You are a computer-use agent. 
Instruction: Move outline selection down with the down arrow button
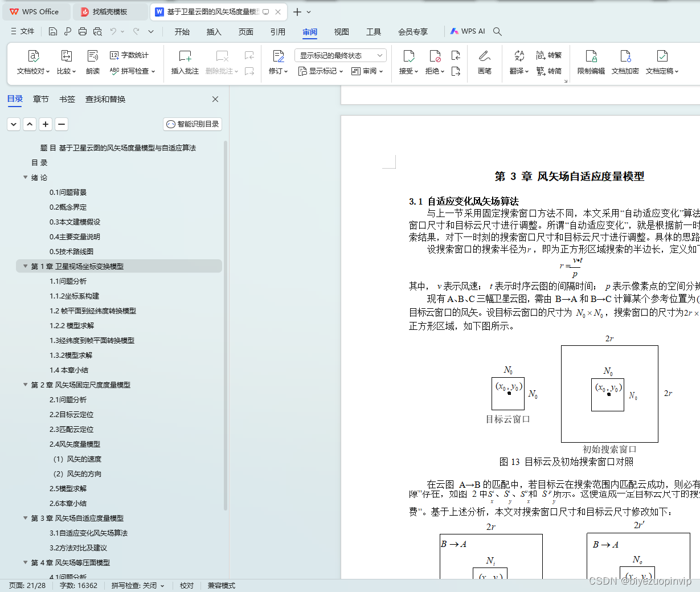tap(14, 124)
